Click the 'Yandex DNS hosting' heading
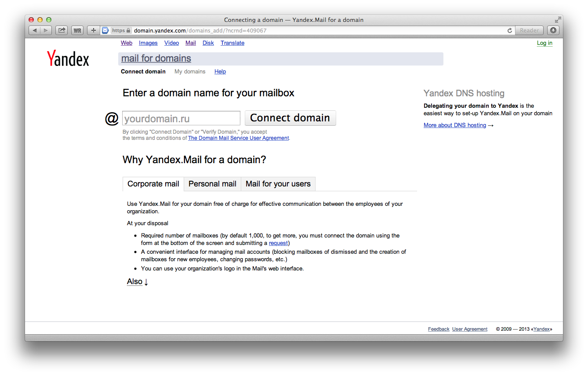588x376 pixels. (x=464, y=93)
